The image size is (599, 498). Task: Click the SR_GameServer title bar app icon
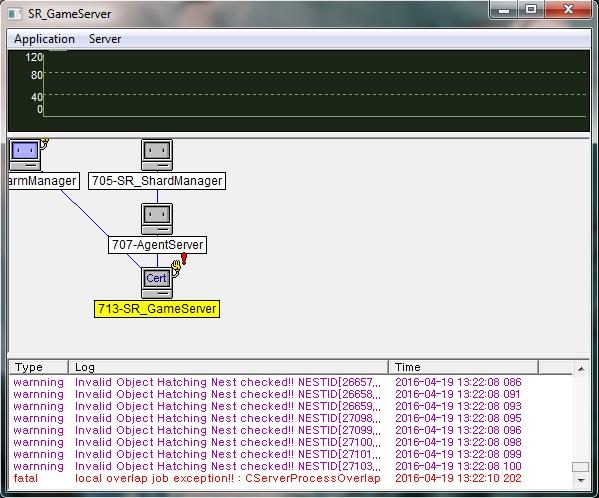click(x=15, y=14)
